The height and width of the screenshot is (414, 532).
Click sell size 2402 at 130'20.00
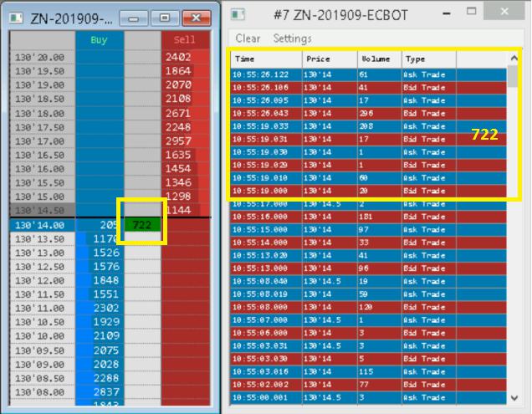click(x=185, y=57)
